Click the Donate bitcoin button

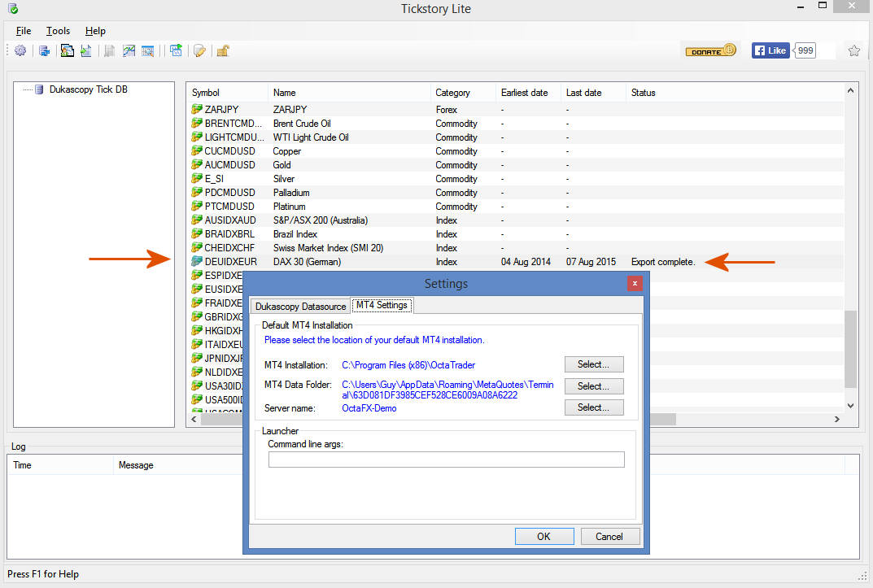click(710, 50)
